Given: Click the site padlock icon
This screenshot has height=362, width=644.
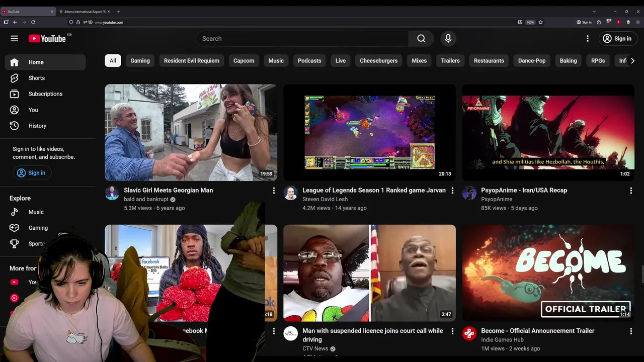Looking at the screenshot, I should click(x=78, y=22).
